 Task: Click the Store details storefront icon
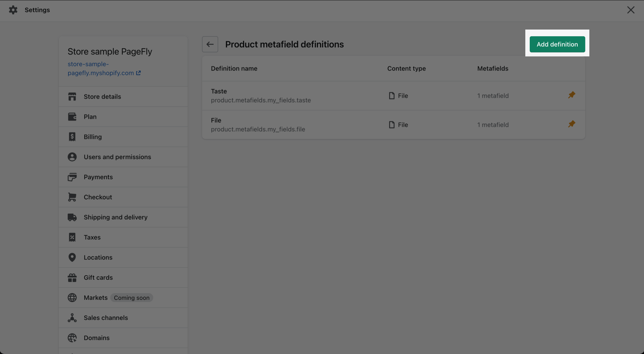72,97
